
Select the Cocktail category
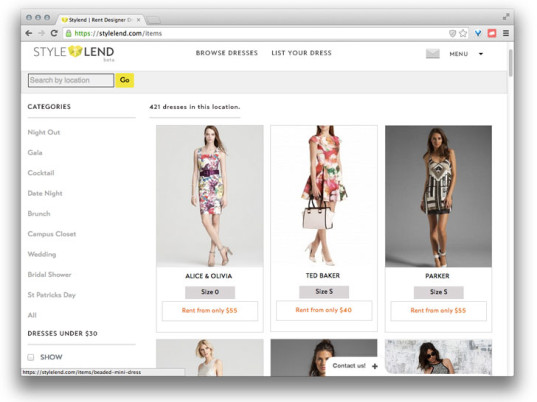click(x=41, y=173)
